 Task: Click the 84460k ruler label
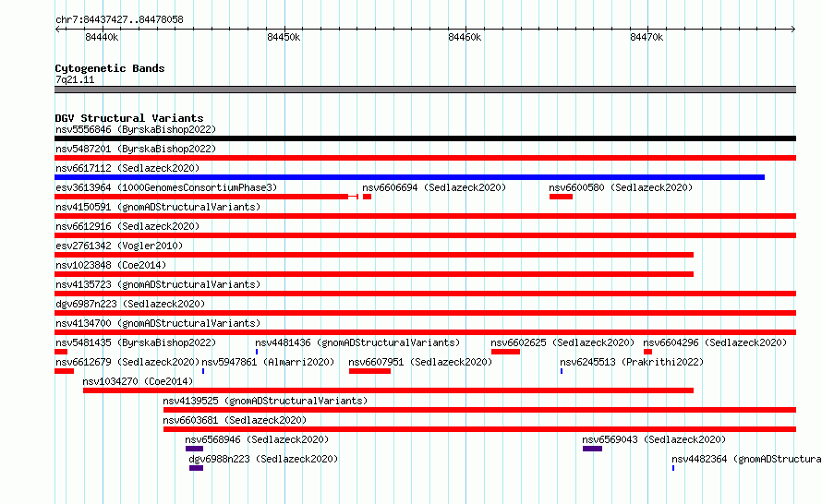[465, 37]
